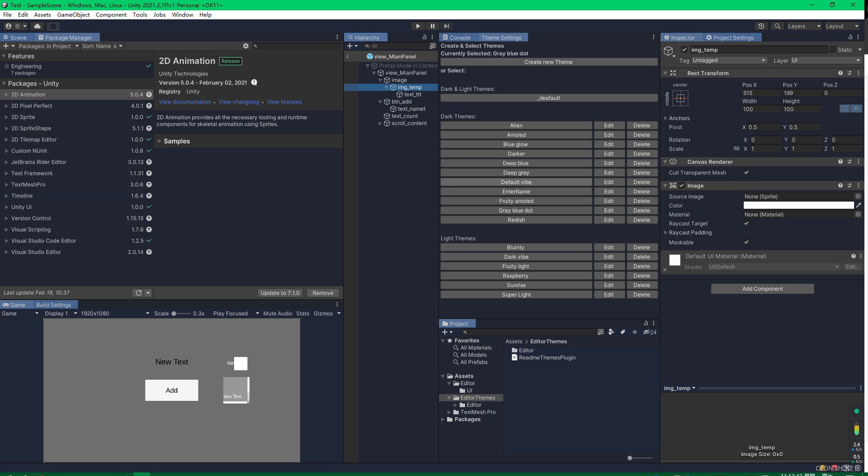Click Project search by label icon

click(x=623, y=332)
